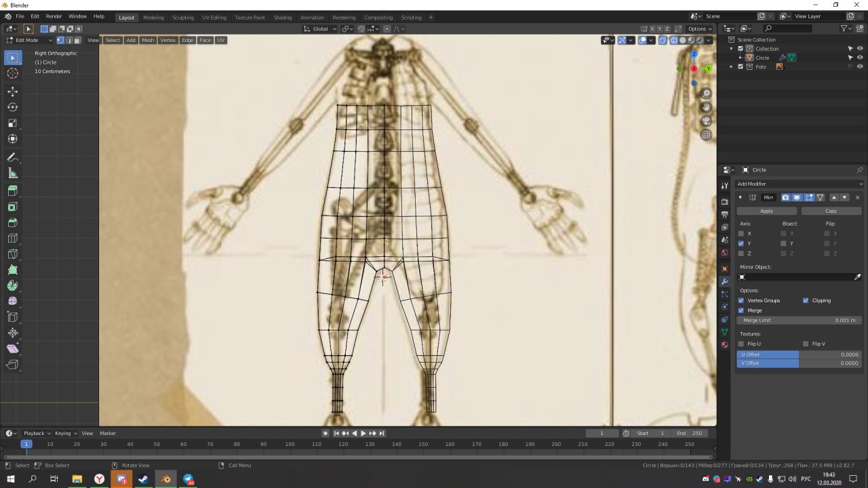Open the Vertex menu in viewport header
This screenshot has height=488, width=868.
click(167, 40)
